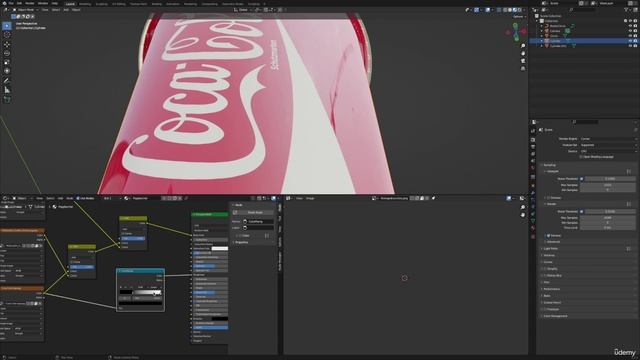This screenshot has height=360, width=640.
Task: Switch viewport to Wireframe shading
Action: click(505, 10)
